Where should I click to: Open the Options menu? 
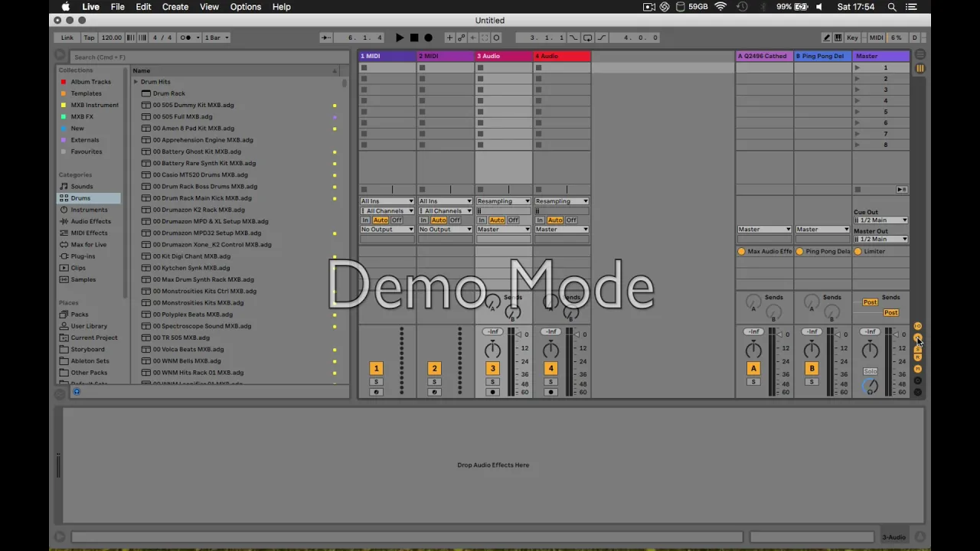[x=246, y=7]
